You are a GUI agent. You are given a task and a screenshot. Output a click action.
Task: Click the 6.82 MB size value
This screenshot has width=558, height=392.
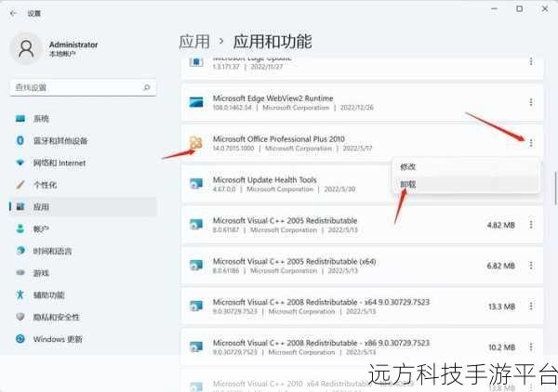coord(501,266)
